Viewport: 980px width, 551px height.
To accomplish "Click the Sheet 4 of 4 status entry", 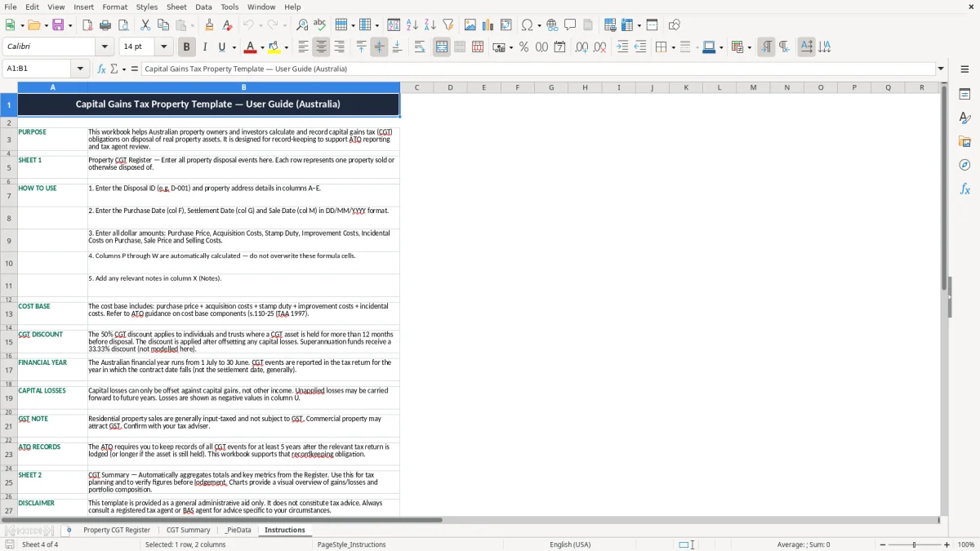I will pyautogui.click(x=40, y=544).
